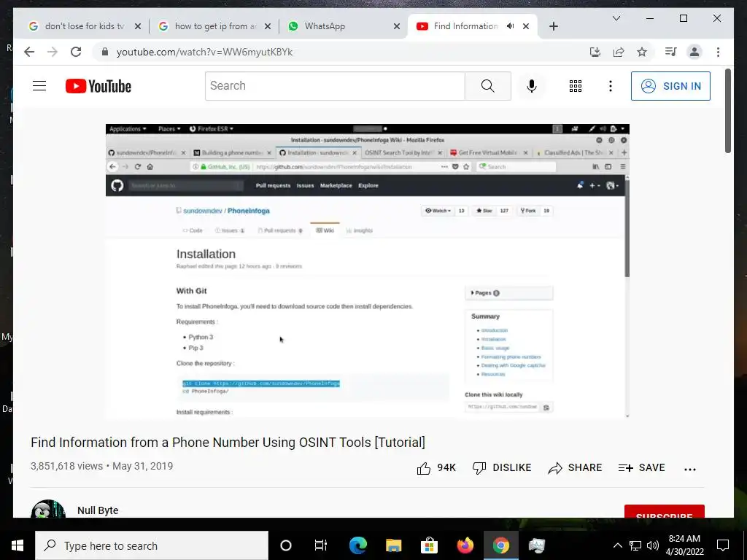The image size is (747, 560).
Task: Click the page vertical scrollbar
Action: point(727,111)
